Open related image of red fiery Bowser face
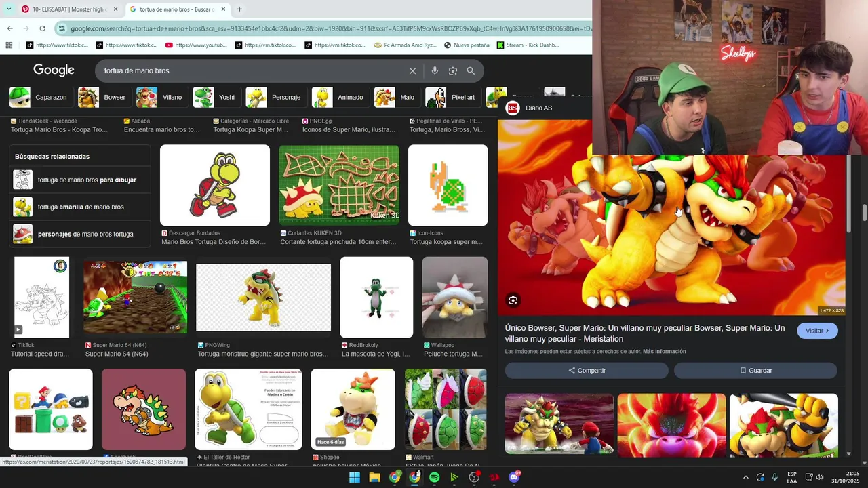The width and height of the screenshot is (868, 488). tap(671, 424)
